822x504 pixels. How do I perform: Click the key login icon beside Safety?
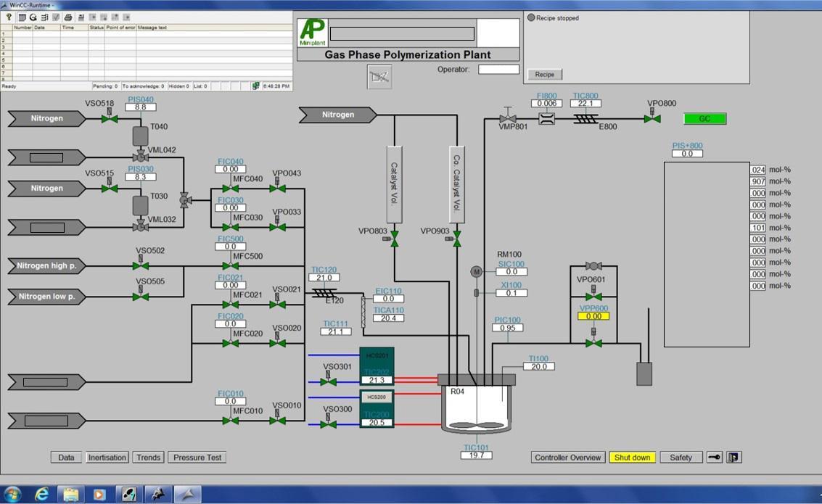coord(715,458)
